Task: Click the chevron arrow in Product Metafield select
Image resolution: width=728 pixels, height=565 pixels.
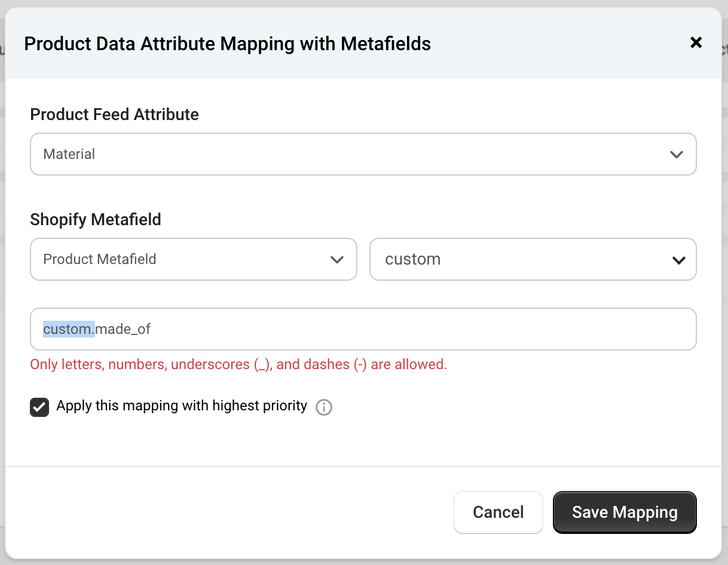Action: (x=337, y=260)
